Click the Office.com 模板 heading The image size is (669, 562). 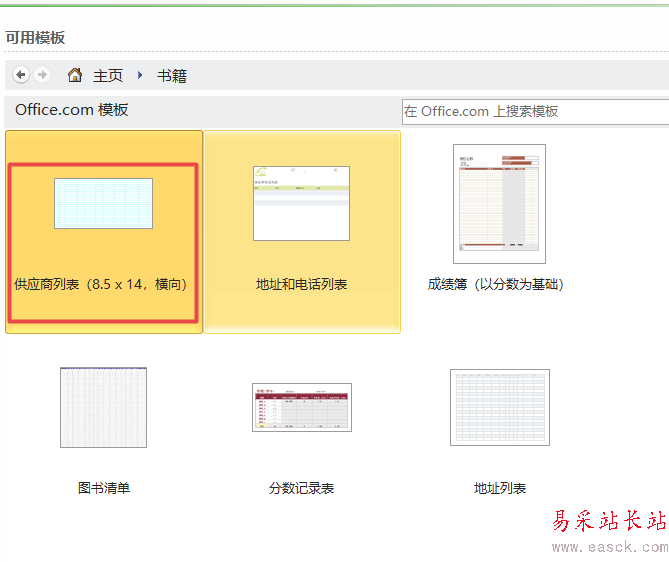(72, 110)
